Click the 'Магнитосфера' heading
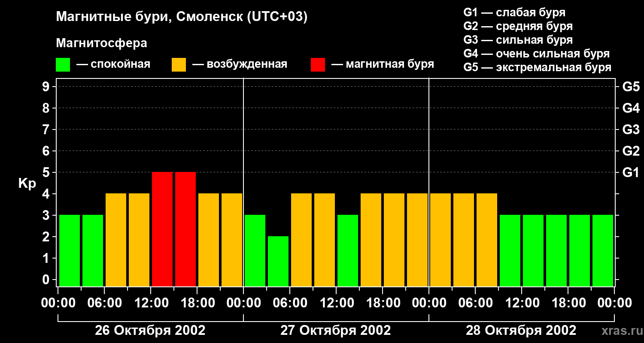644x343 pixels. [101, 43]
